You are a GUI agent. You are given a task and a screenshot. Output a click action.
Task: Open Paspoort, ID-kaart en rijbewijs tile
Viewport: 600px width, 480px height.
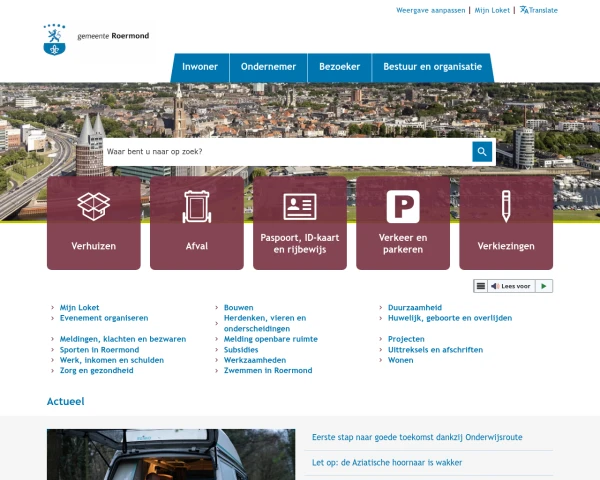pos(300,223)
